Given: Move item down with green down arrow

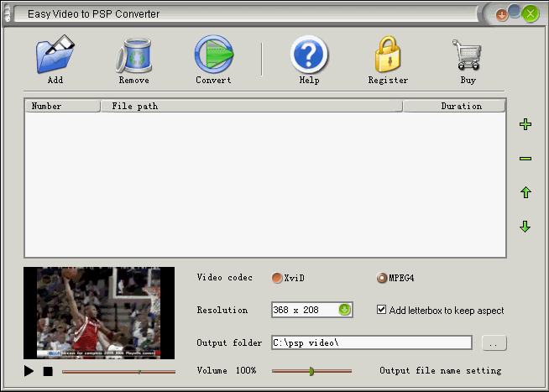Looking at the screenshot, I should pyautogui.click(x=525, y=227).
